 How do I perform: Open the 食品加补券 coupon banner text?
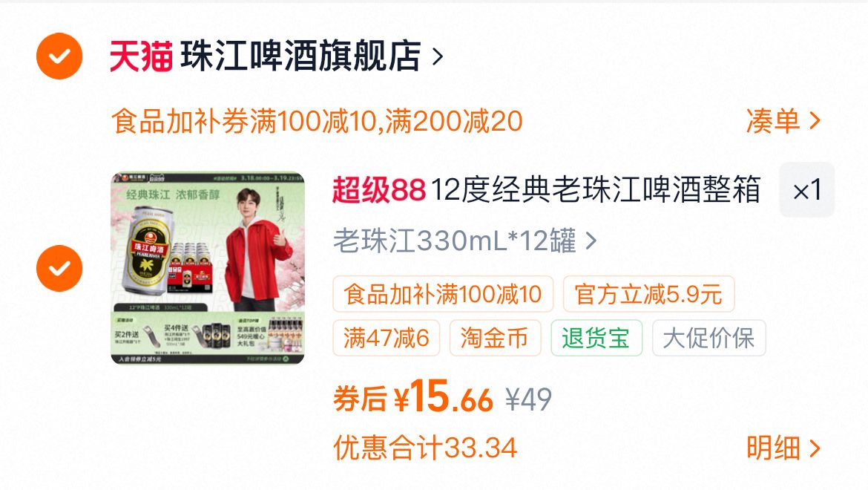pyautogui.click(x=317, y=121)
